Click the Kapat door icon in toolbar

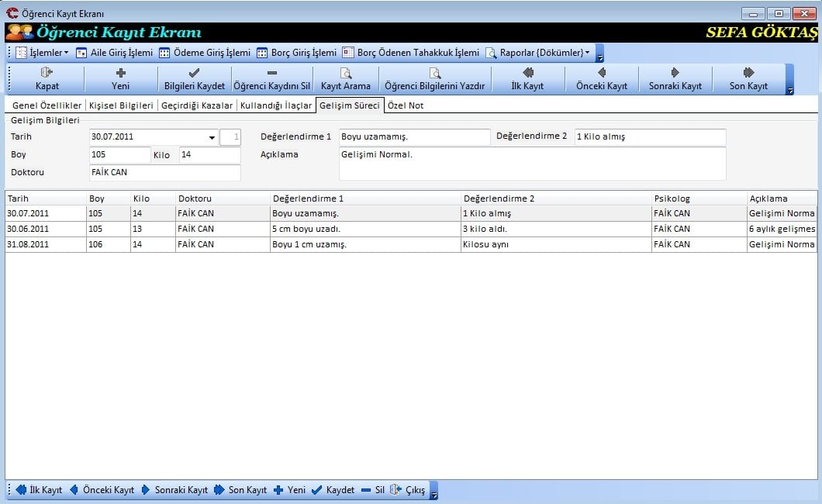47,73
